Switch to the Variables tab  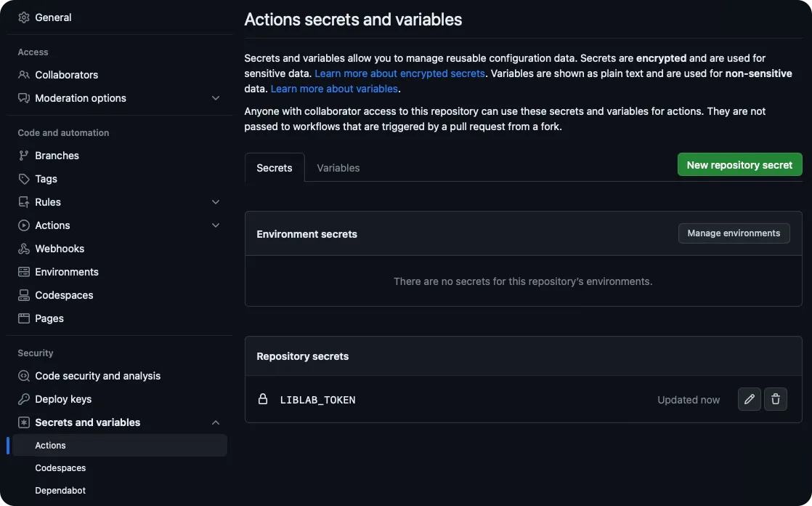coord(337,167)
